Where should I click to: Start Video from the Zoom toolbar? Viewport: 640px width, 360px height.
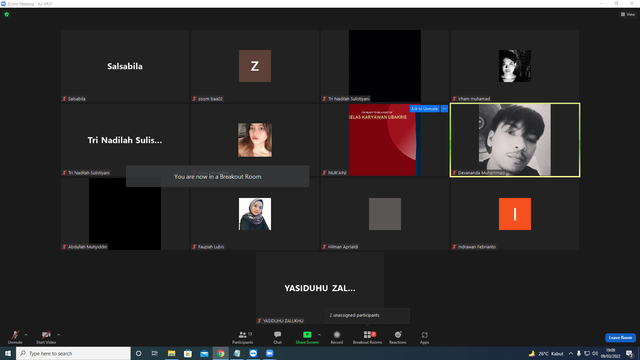46,337
